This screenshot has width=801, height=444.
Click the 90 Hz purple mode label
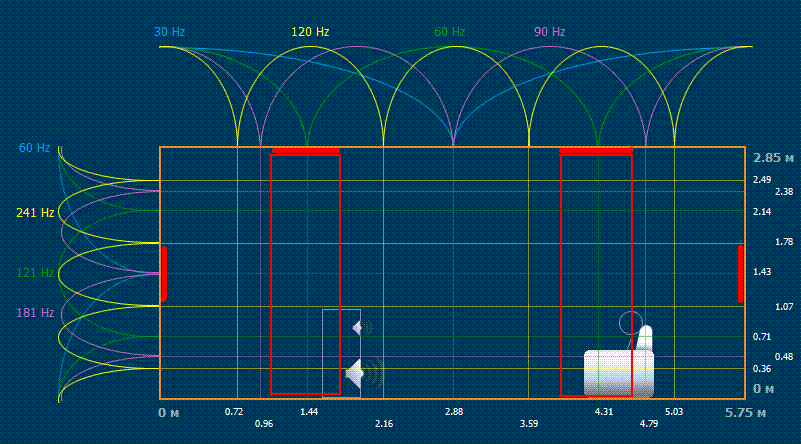[x=549, y=32]
